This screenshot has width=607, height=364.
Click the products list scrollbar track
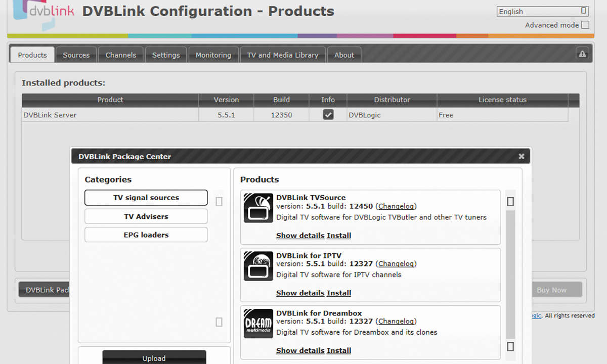point(510,275)
